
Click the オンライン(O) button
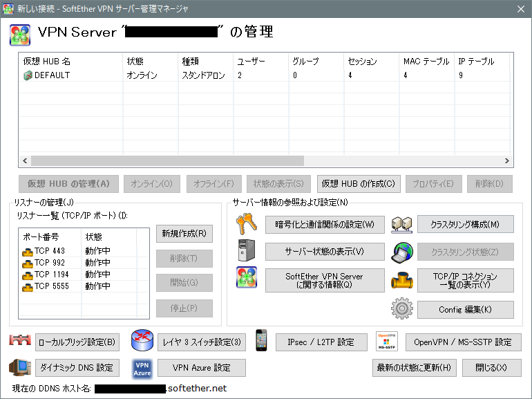[152, 184]
